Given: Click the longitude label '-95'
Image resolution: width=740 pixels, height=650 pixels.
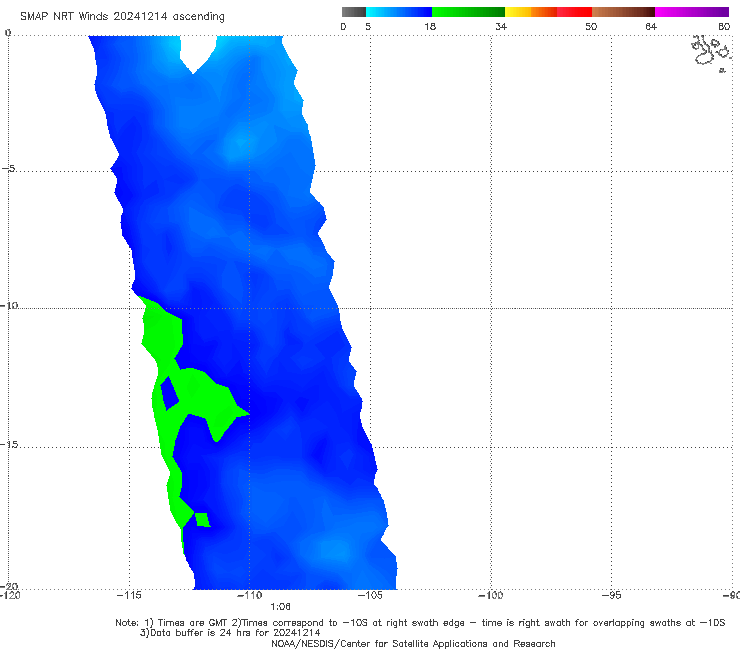Looking at the screenshot, I should (x=611, y=595).
